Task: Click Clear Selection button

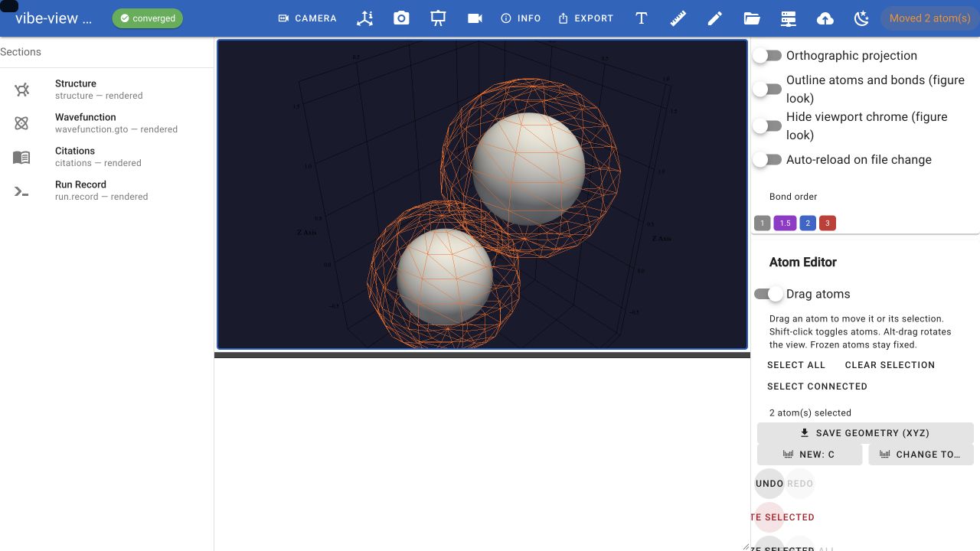Action: point(890,365)
